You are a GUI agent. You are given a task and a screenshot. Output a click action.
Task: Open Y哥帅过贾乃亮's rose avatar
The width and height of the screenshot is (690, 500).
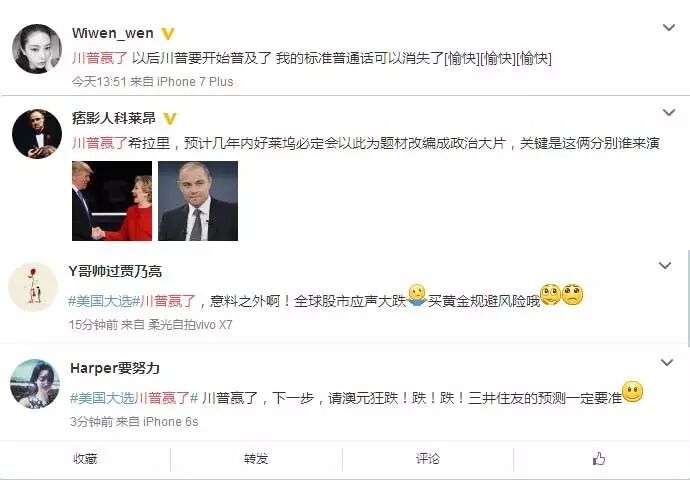click(x=33, y=287)
